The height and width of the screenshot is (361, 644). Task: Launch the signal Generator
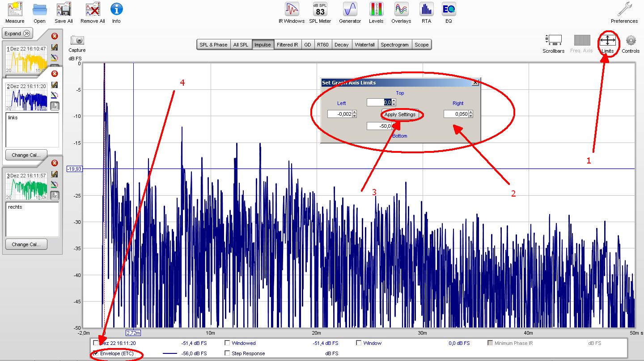[350, 9]
